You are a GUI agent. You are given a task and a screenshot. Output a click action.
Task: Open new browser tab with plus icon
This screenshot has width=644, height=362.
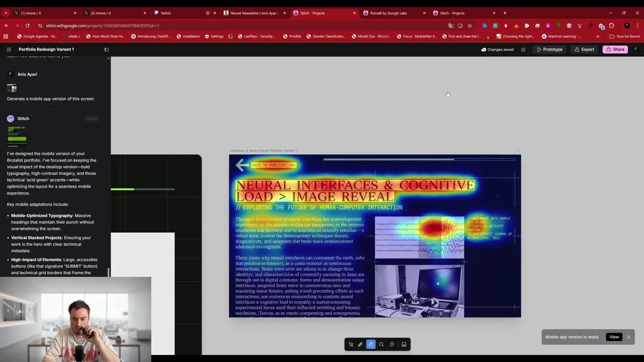tap(505, 13)
